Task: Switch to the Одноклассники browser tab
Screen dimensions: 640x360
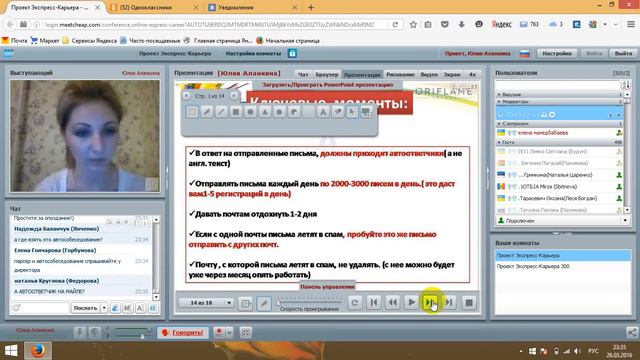Action: pos(154,7)
